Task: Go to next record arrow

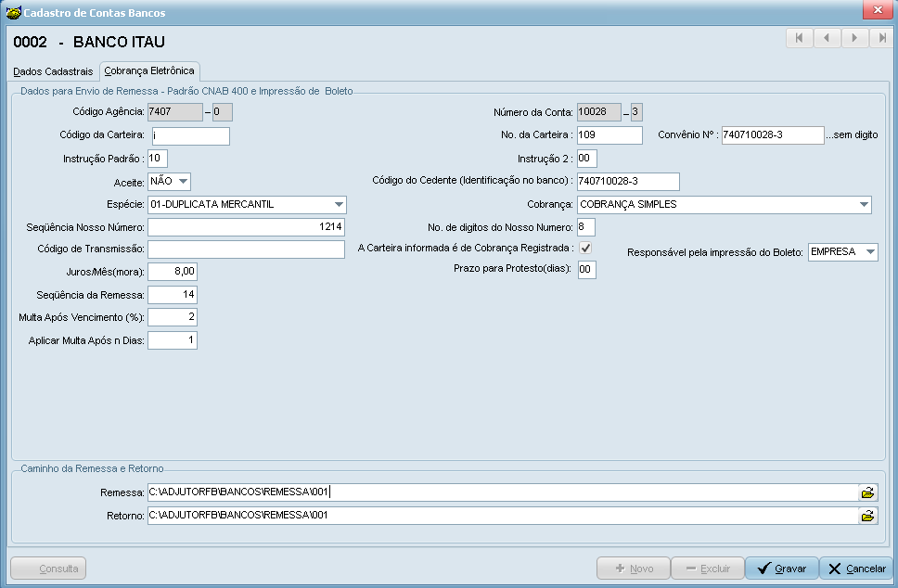Action: (x=854, y=38)
